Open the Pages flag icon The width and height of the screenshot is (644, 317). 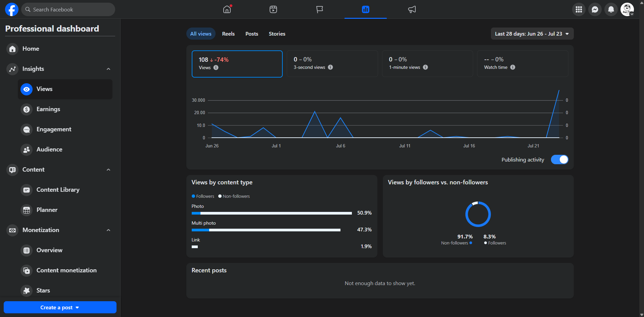(320, 9)
